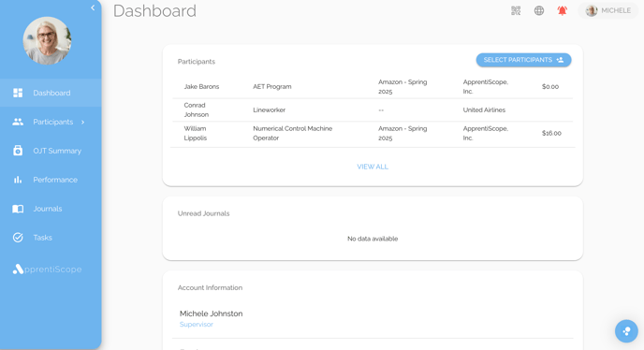Click the Participants people icon
Screen dimensions: 644x350
click(18, 122)
